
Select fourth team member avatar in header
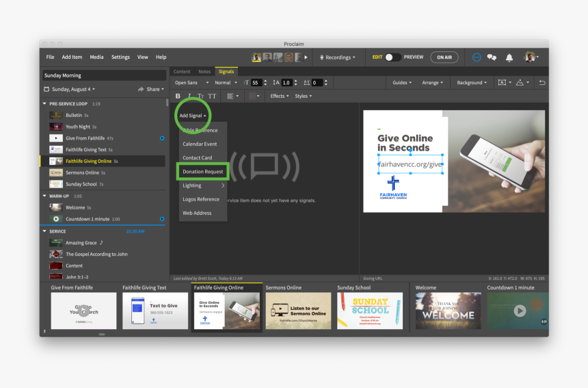coord(289,57)
